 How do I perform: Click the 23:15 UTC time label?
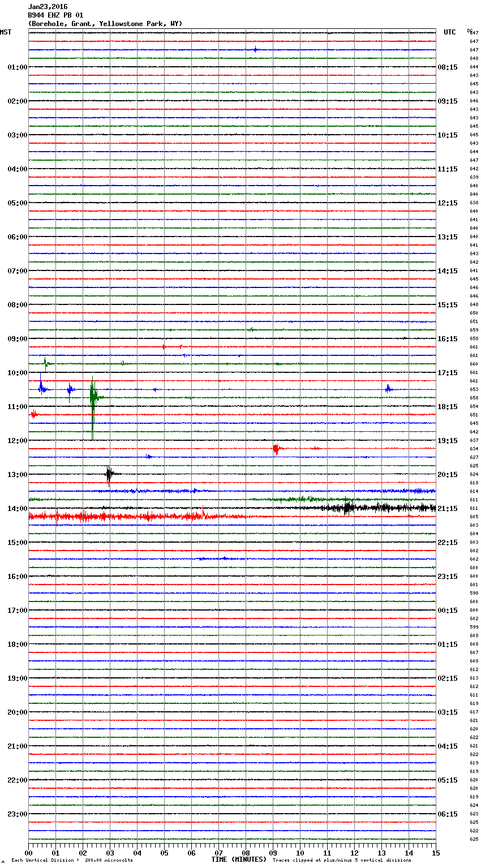(x=448, y=577)
